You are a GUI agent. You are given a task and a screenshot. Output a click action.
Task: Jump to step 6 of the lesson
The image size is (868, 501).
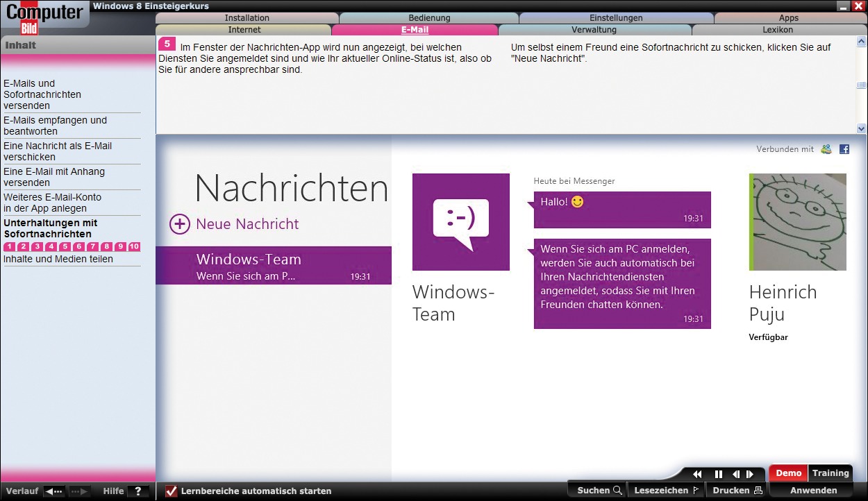click(x=78, y=246)
